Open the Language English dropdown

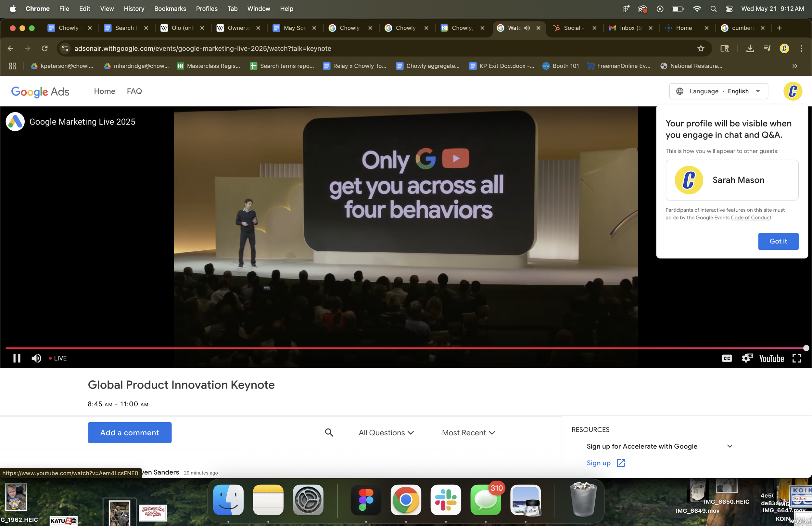tap(718, 91)
